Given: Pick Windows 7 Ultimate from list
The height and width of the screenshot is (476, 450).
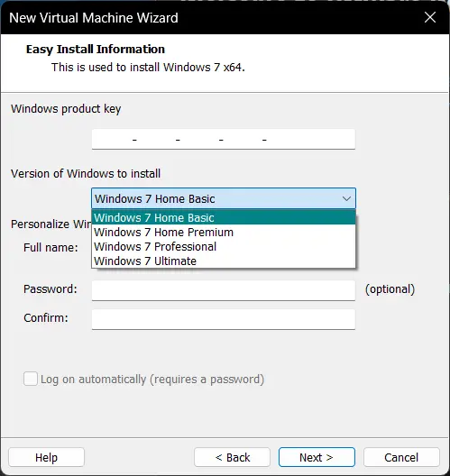Looking at the screenshot, I should coord(224,261).
